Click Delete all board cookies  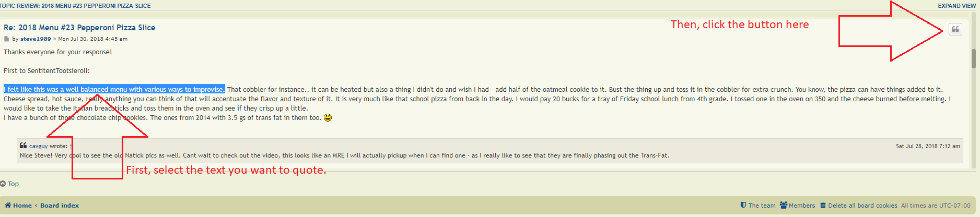pyautogui.click(x=859, y=206)
